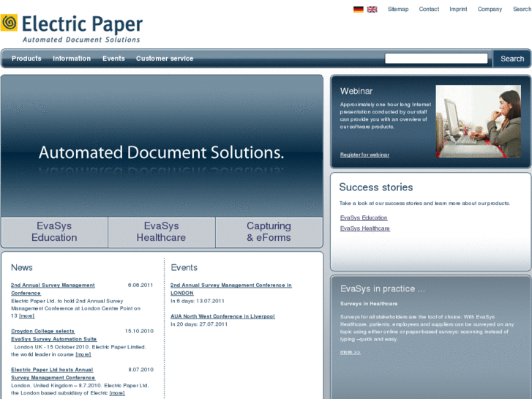Click the Electric Paper spiral logo icon
This screenshot has height=399, width=532.
9,23
